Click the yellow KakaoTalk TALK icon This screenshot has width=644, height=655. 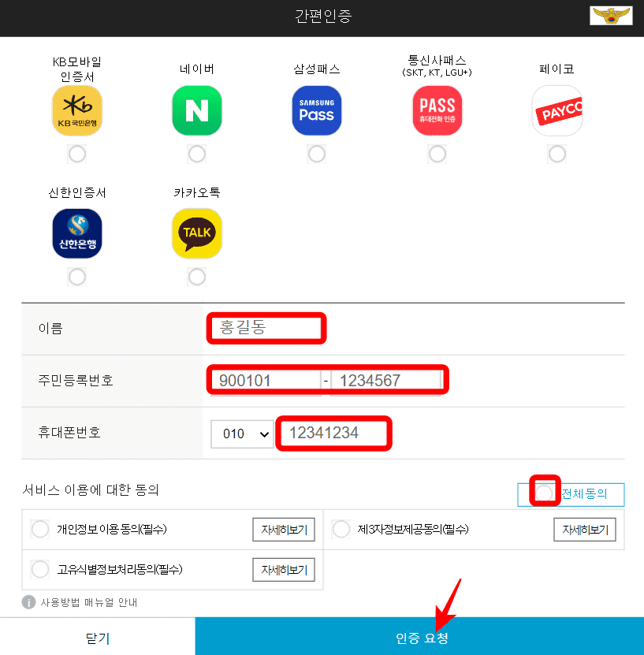click(197, 233)
